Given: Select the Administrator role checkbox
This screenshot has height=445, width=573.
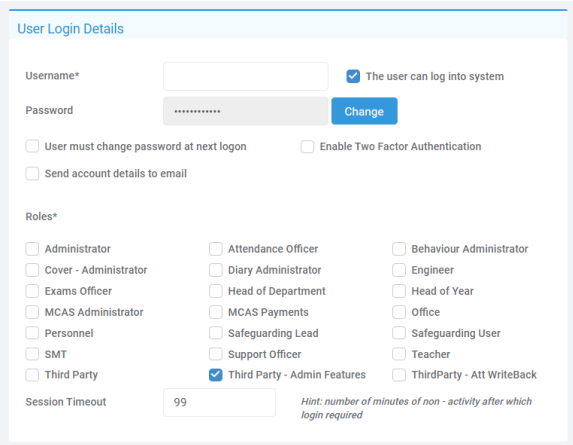Looking at the screenshot, I should [x=32, y=249].
